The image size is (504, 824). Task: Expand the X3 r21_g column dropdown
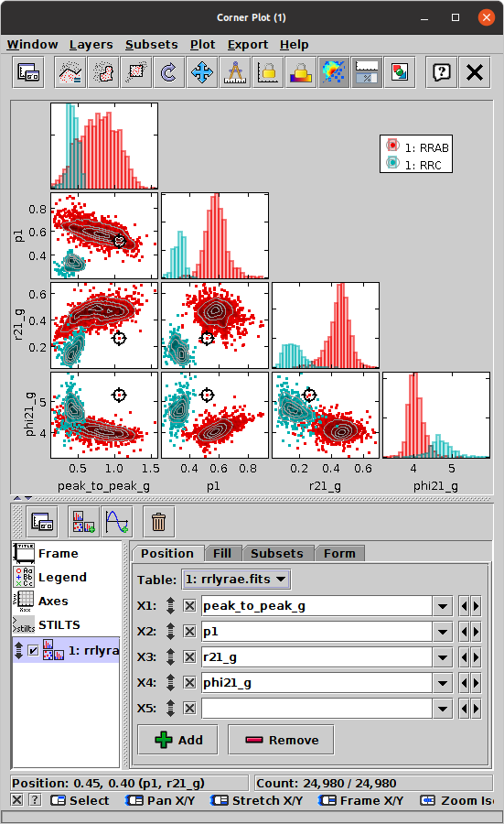click(x=443, y=657)
